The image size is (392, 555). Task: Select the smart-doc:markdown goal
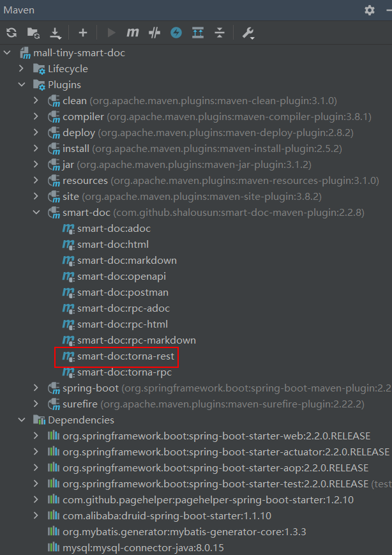[x=127, y=261]
